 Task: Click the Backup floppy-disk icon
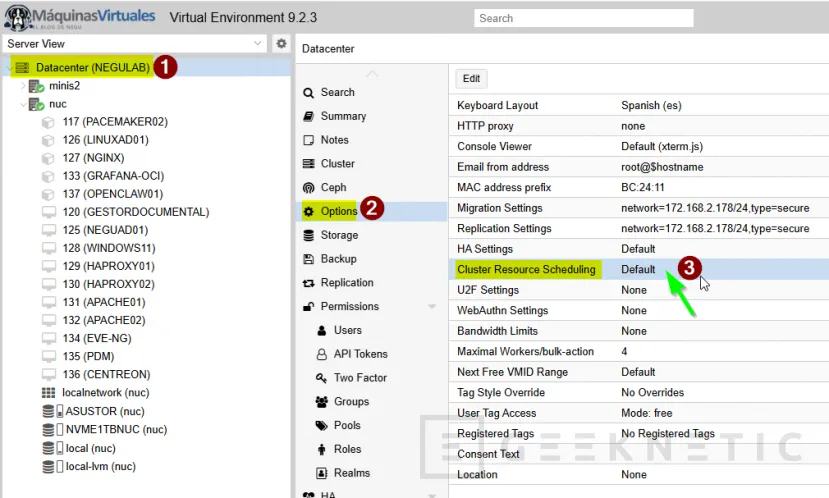coord(308,259)
